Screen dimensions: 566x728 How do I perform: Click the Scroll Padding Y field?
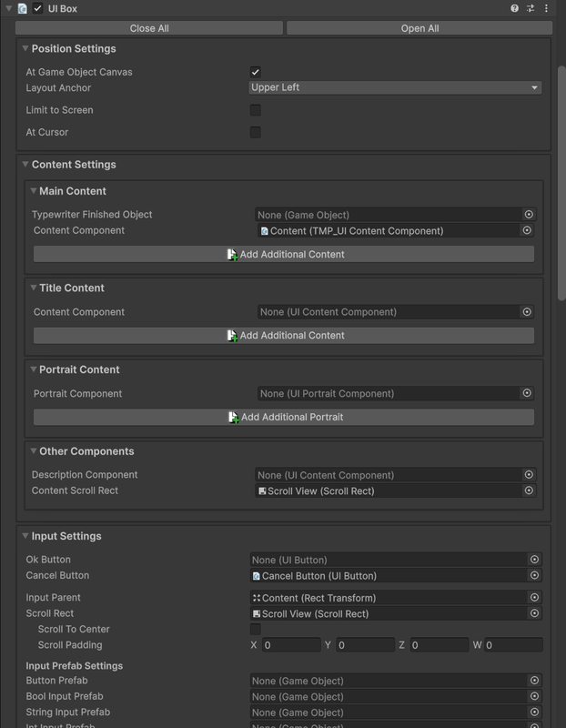[x=366, y=645]
